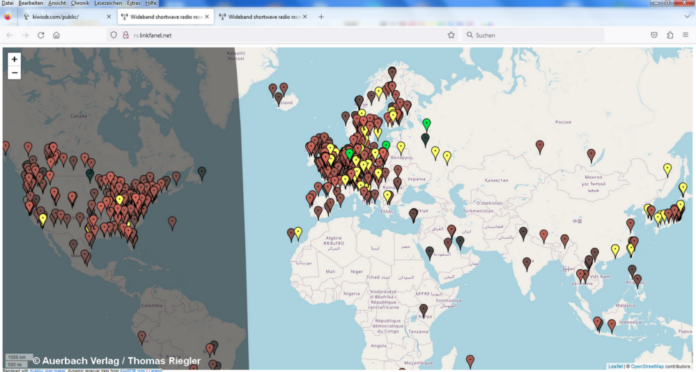Open the Chronik menu

(80, 3)
